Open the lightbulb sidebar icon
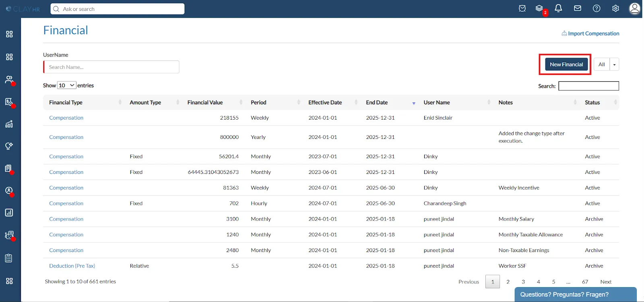Image resolution: width=644 pixels, height=302 pixels. click(x=9, y=146)
